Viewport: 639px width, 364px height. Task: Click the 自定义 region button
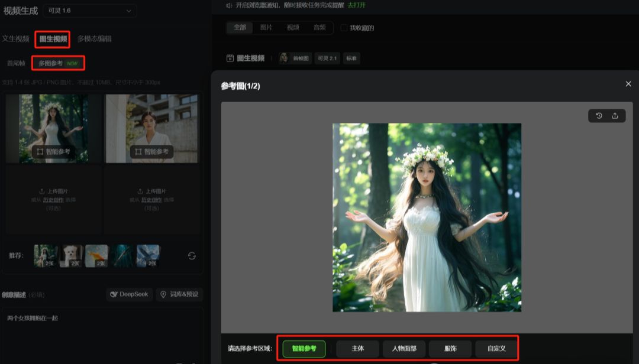click(496, 349)
